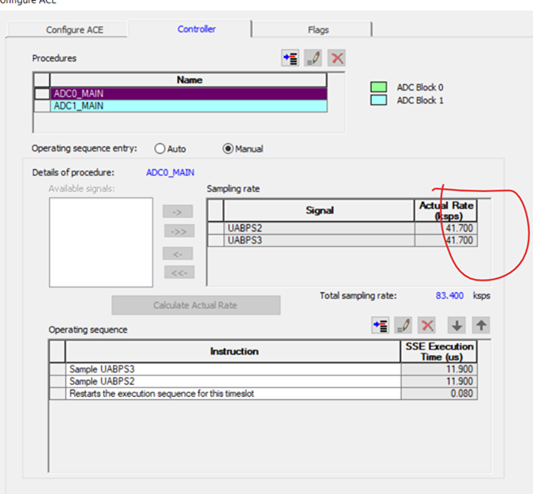Screen dimensions: 533x494
Task: Click the move instruction up arrow icon
Action: pyautogui.click(x=481, y=325)
